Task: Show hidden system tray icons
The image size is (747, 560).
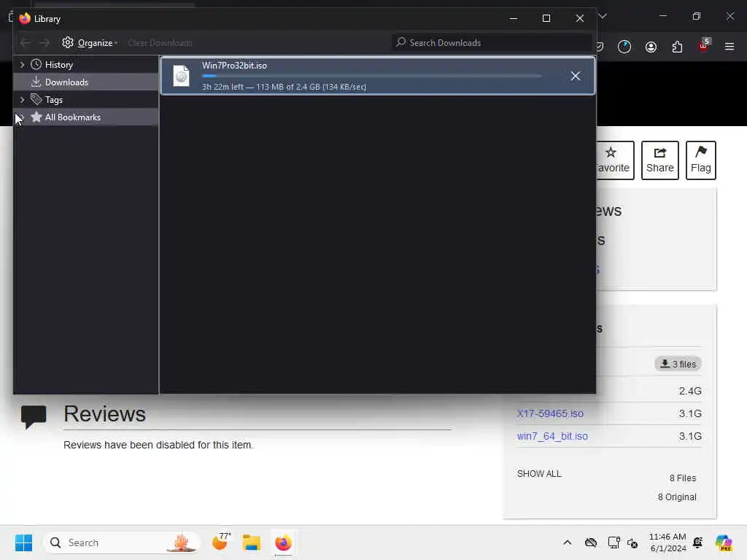Action: (568, 542)
